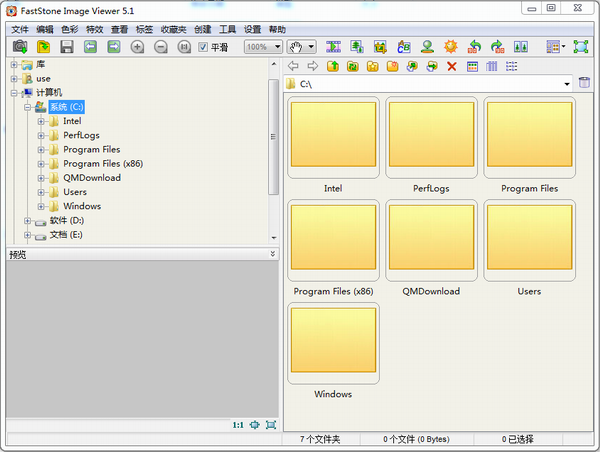Click the red X delete icon
This screenshot has height=452, width=600.
coord(452,67)
